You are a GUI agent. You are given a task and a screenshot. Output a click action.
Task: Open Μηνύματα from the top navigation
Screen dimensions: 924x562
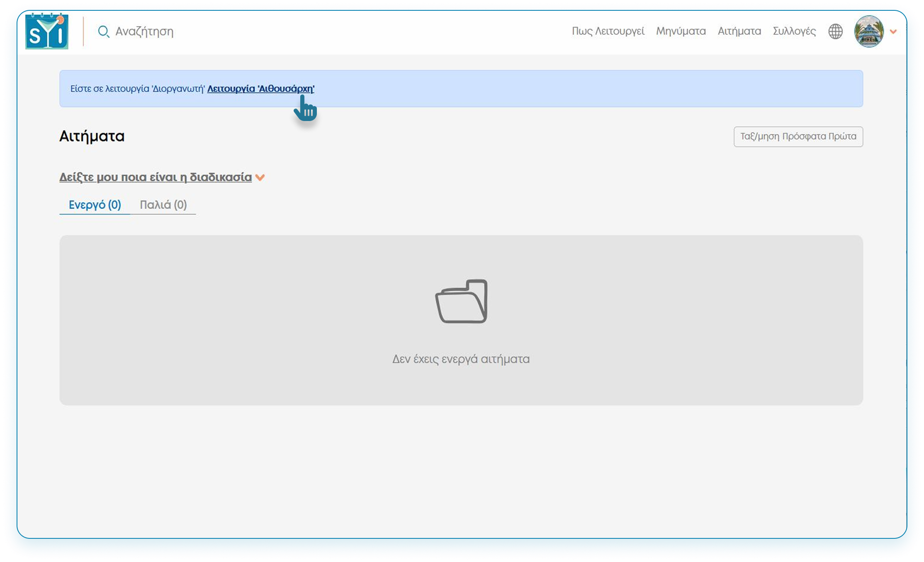(x=681, y=31)
